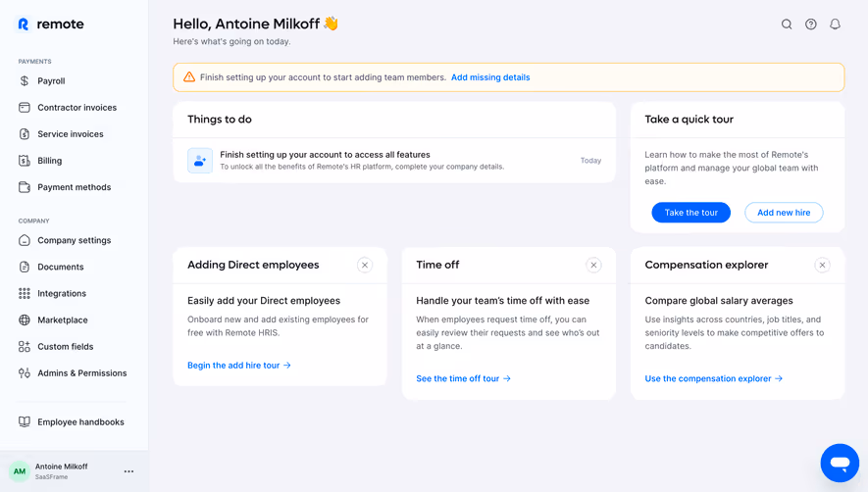Click the Documents file icon

25,267
